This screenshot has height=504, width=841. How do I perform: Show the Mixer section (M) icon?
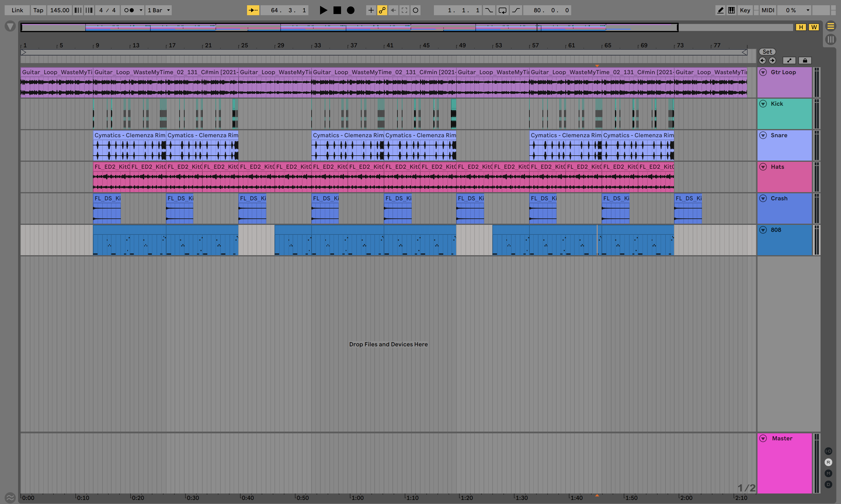[x=828, y=473]
